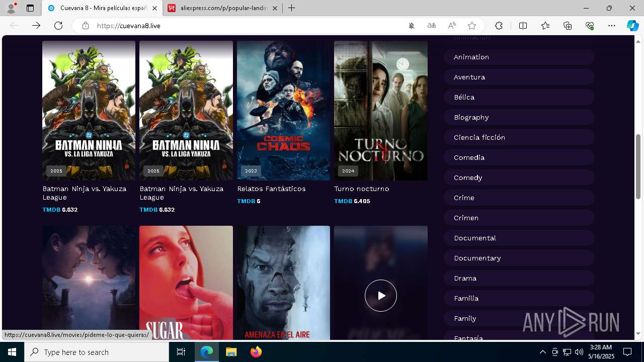Open the network tray icon

[x=567, y=352]
